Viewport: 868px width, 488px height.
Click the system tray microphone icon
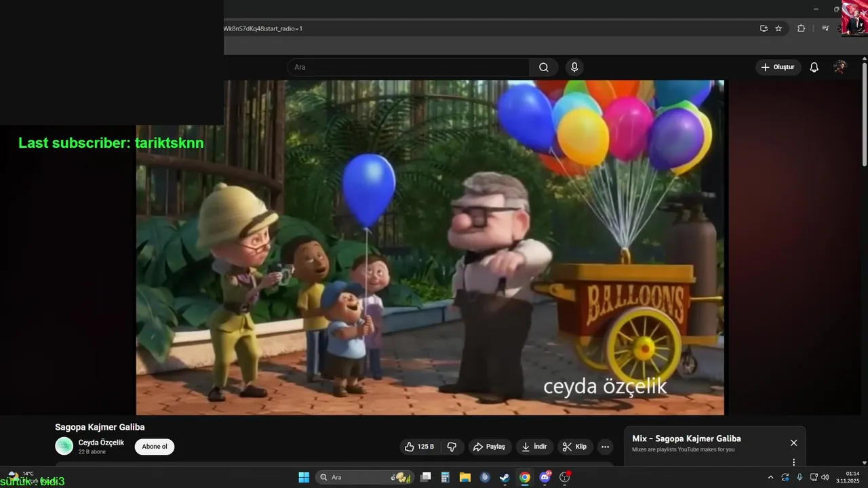coord(800,477)
